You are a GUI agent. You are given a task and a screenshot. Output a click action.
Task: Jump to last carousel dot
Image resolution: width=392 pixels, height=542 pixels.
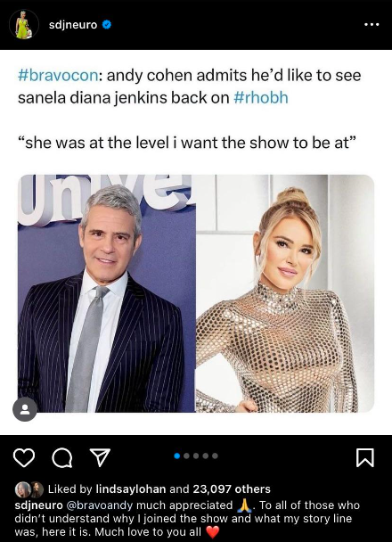pos(215,456)
